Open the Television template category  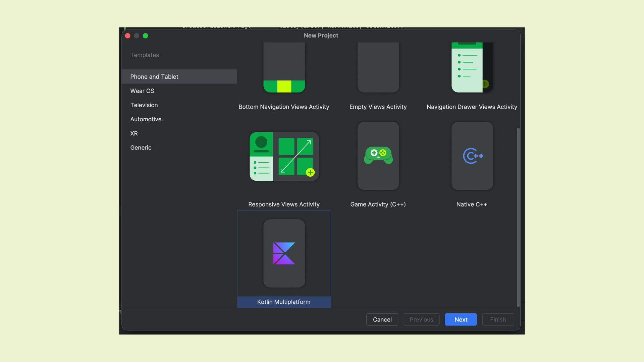tap(144, 105)
